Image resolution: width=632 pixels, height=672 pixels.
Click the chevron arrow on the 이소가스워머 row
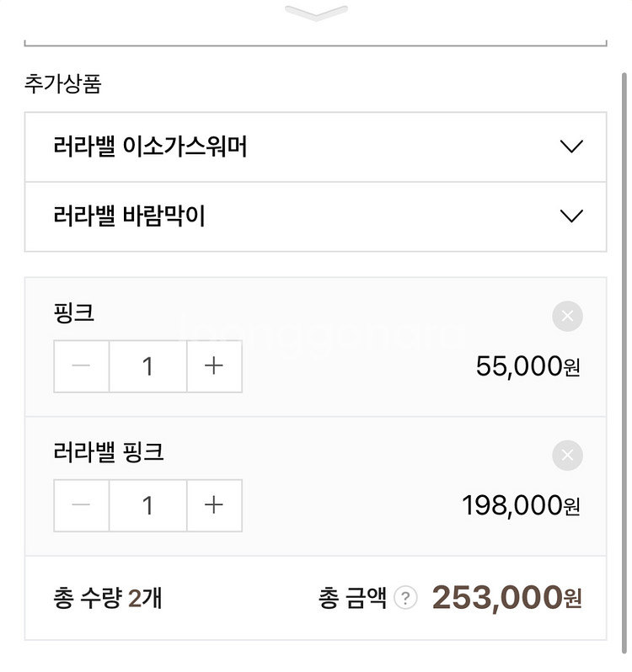pyautogui.click(x=571, y=147)
